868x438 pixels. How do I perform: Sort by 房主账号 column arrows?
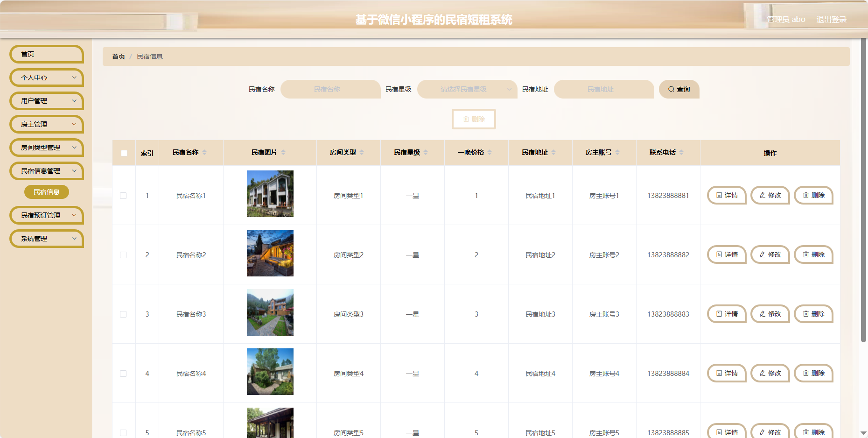[x=617, y=152]
